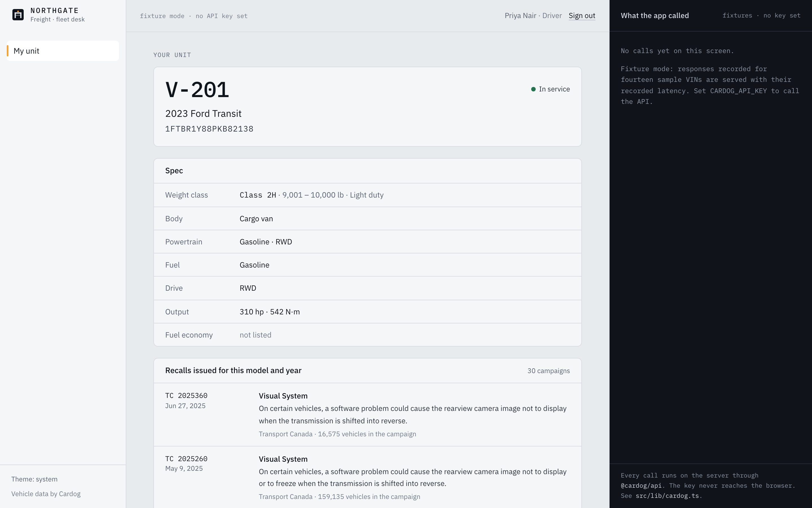This screenshot has height=508, width=812.
Task: Click the May 9, 2025 recall date
Action: pyautogui.click(x=184, y=468)
